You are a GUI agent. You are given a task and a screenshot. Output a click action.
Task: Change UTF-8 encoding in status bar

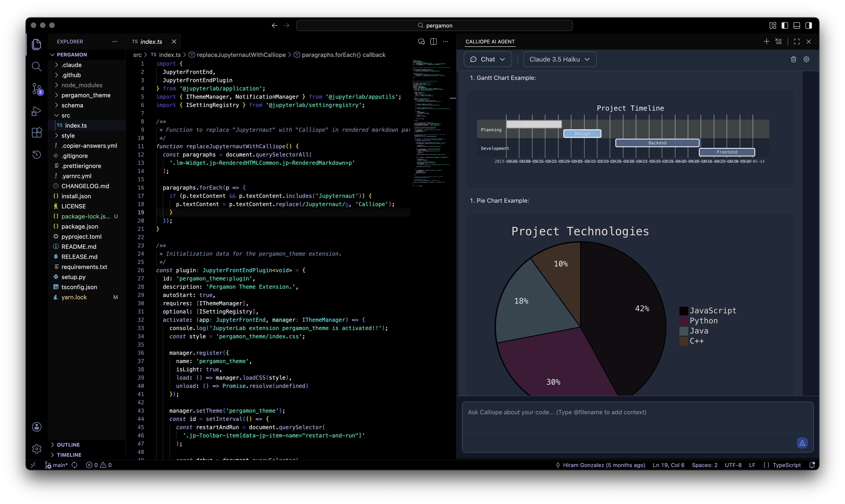point(733,465)
